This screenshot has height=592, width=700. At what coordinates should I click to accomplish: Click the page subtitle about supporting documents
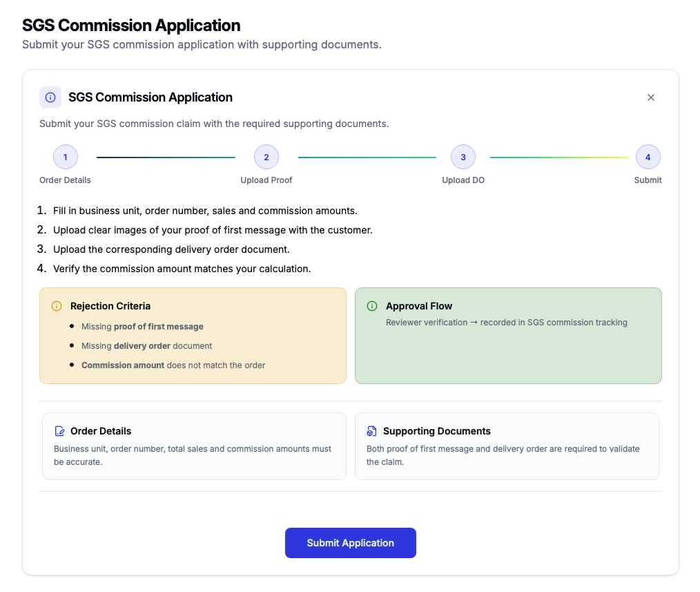click(202, 45)
